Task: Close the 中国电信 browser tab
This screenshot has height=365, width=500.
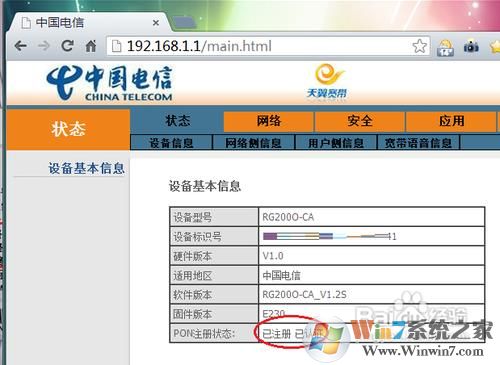Action: pos(156,23)
